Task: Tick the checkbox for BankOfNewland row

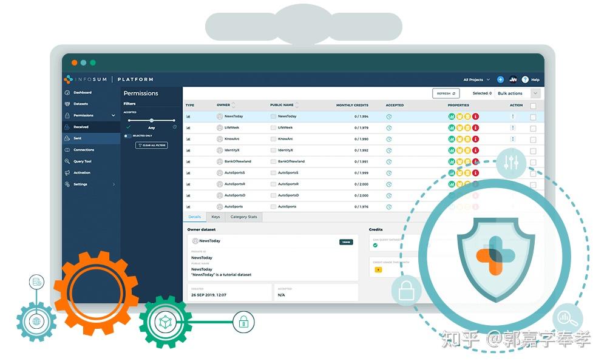Action: (x=533, y=163)
